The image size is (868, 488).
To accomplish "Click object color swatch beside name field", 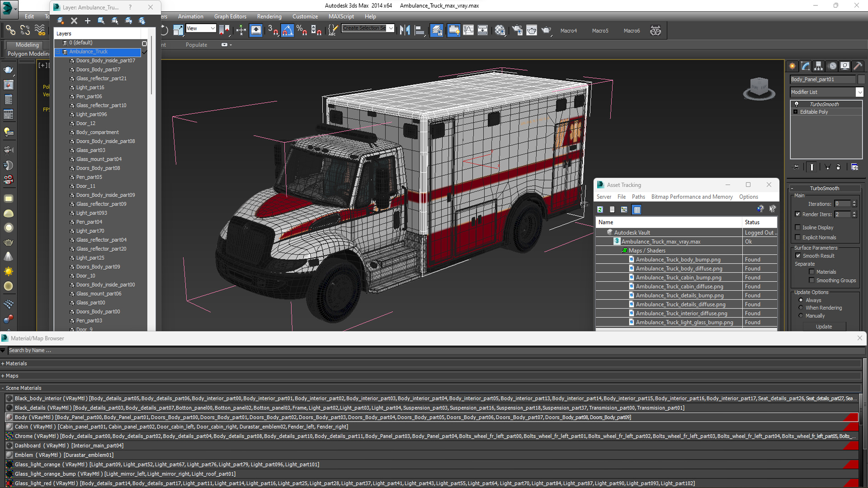I will coord(861,79).
